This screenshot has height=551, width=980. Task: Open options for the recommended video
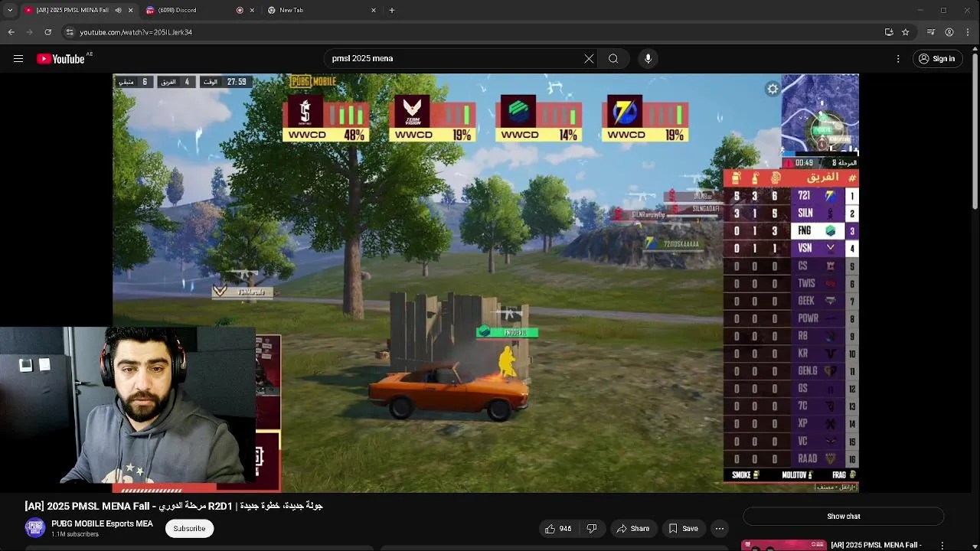click(942, 546)
